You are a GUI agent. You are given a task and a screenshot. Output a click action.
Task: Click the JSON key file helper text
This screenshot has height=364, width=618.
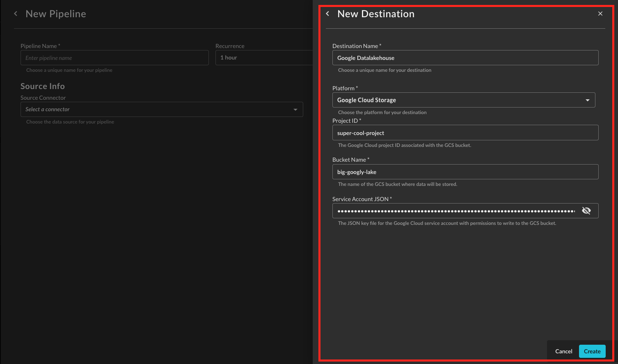[x=447, y=223]
